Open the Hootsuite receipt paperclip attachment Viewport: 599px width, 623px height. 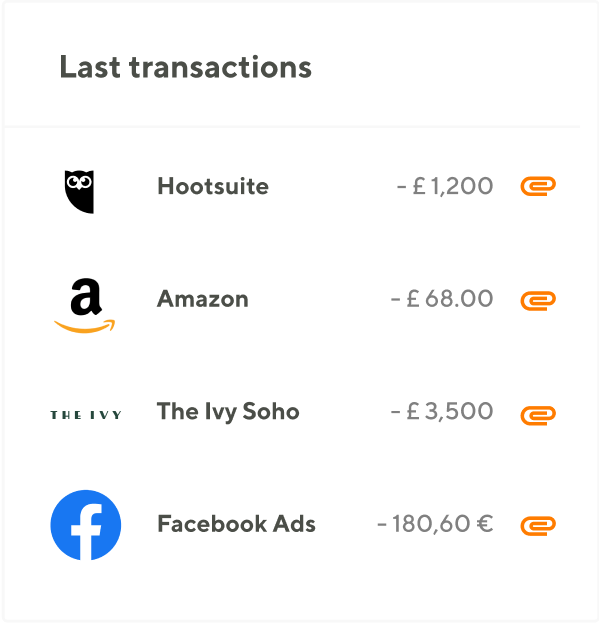[x=538, y=186]
